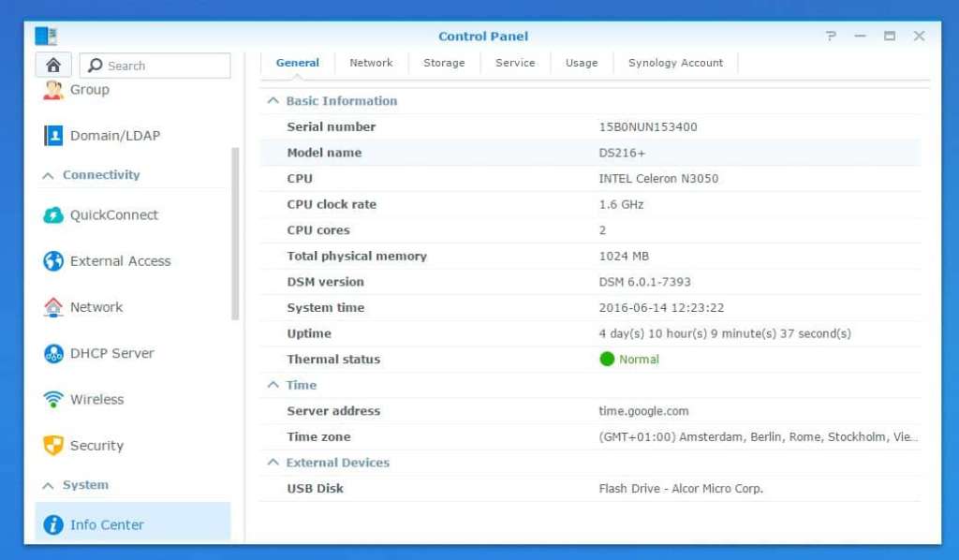
Task: Select the Network house icon
Action: pos(53,307)
